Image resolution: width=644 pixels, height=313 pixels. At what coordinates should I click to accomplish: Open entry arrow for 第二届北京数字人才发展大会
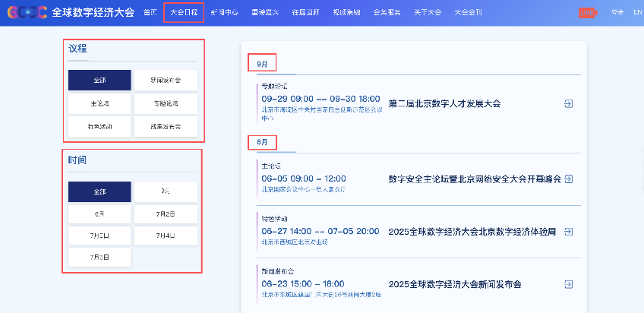pos(569,103)
